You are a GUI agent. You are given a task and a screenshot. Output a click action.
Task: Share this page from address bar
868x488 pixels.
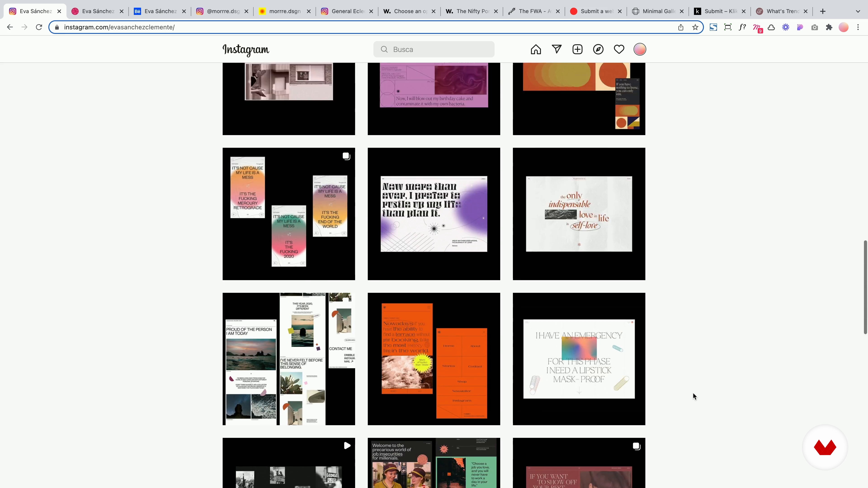[681, 27]
